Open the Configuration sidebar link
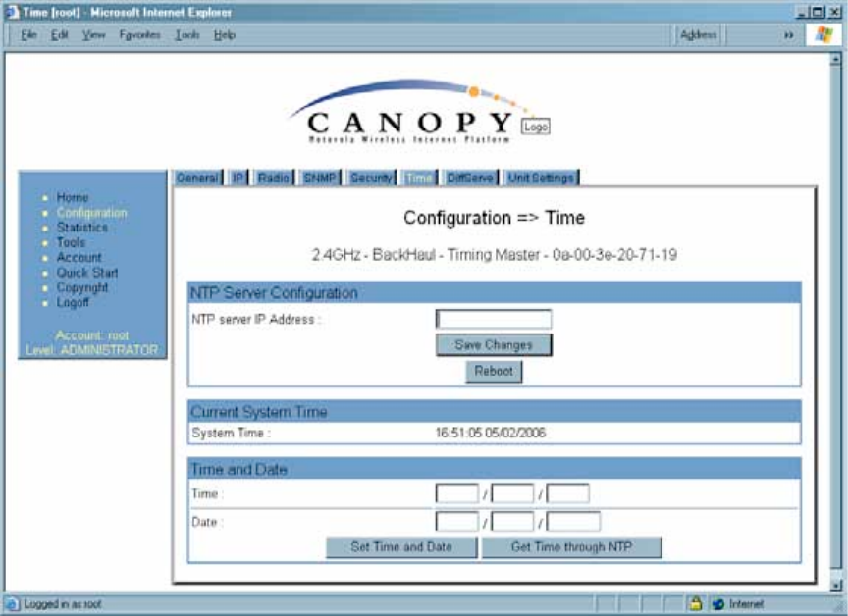 [x=92, y=212]
